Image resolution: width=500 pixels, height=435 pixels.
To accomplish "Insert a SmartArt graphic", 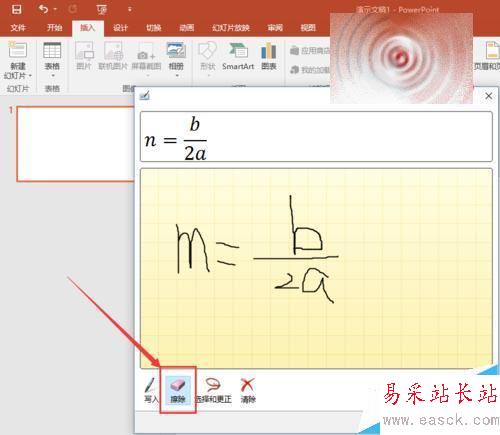I will click(x=238, y=56).
